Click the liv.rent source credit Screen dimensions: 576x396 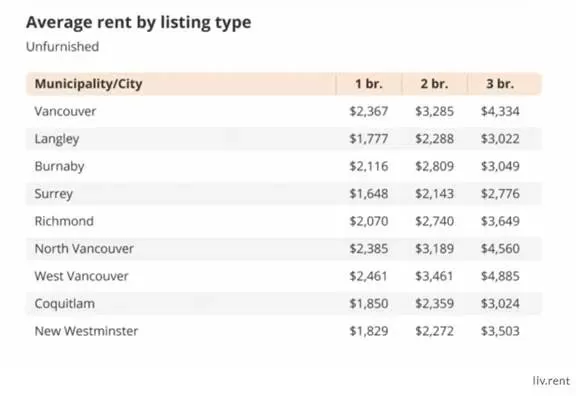coord(551,381)
